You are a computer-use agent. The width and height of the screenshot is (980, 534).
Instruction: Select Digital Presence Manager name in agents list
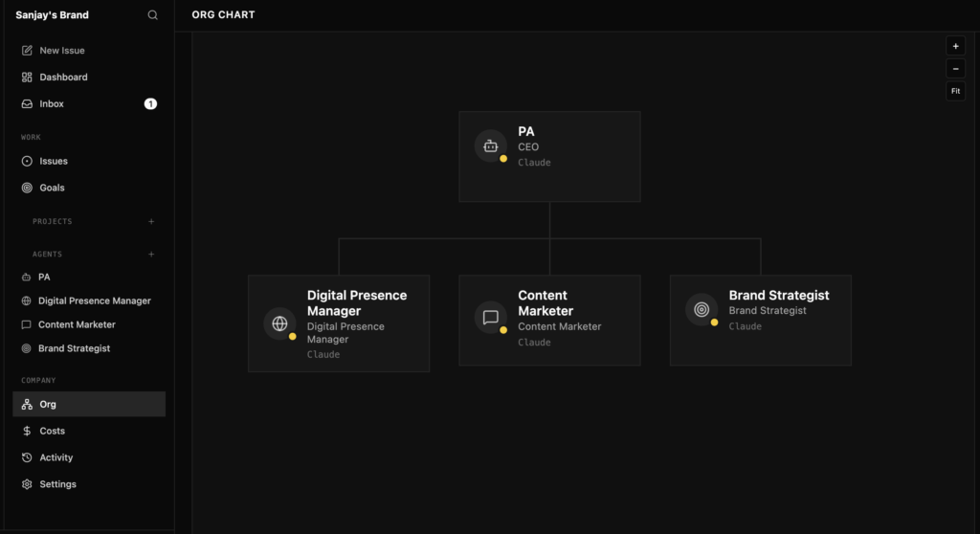[x=95, y=300]
